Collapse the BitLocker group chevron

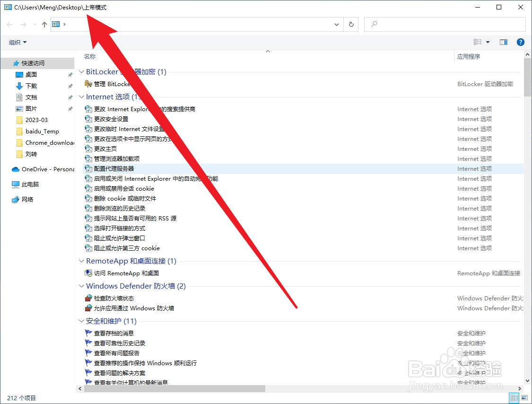[x=81, y=71]
